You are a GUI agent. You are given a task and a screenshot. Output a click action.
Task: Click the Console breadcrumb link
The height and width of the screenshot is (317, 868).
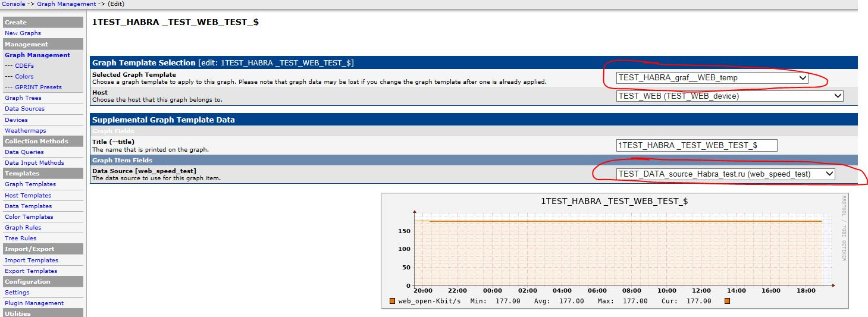pos(12,4)
